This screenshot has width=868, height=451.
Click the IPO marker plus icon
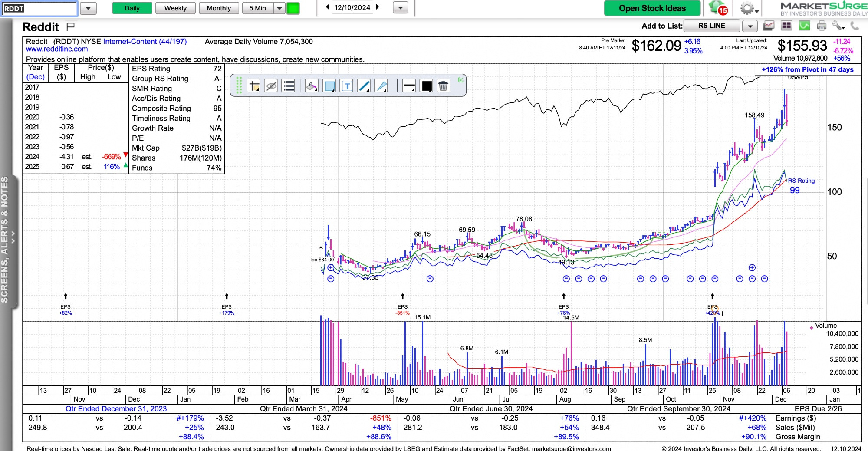pyautogui.click(x=331, y=267)
